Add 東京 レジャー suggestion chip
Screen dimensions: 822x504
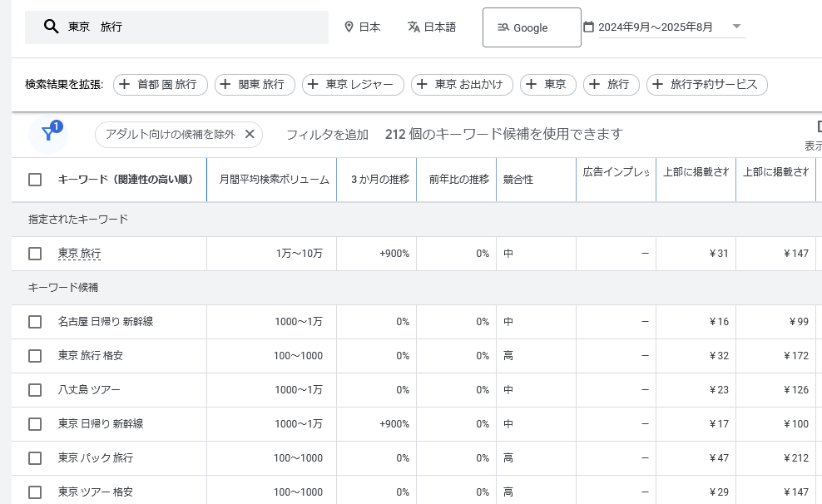[353, 84]
